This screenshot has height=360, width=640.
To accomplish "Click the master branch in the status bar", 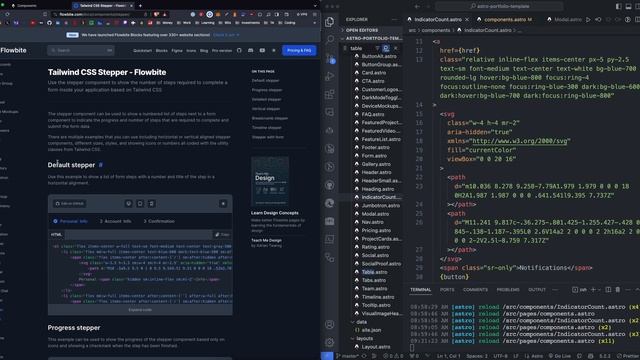I will (x=347, y=356).
